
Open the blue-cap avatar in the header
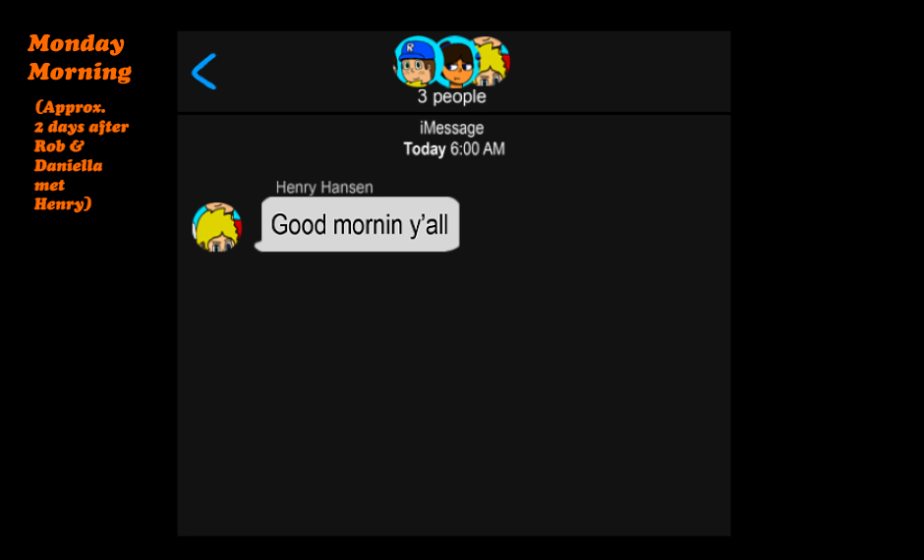pyautogui.click(x=415, y=61)
